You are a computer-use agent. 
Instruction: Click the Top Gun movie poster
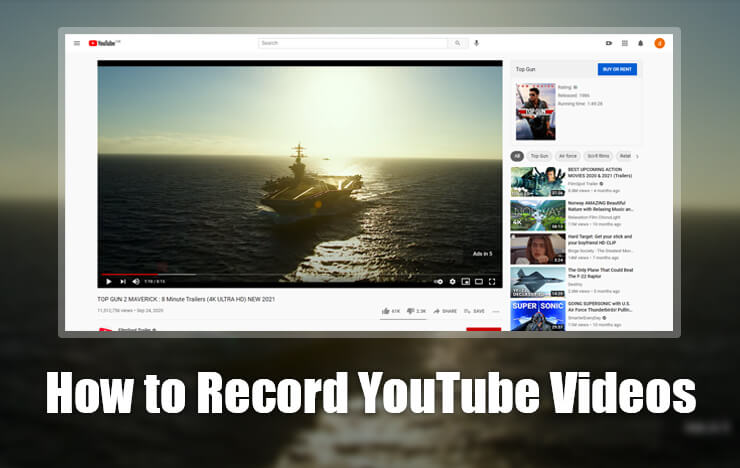click(x=536, y=112)
